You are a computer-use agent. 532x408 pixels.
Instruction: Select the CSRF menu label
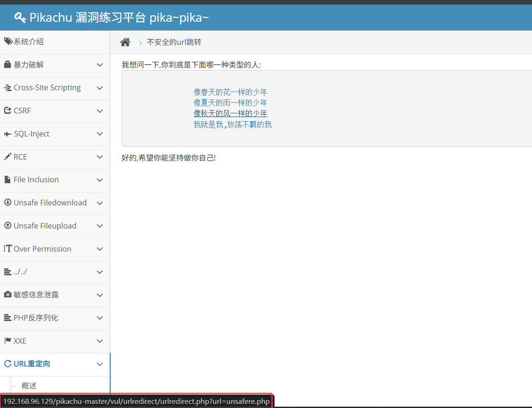(22, 111)
